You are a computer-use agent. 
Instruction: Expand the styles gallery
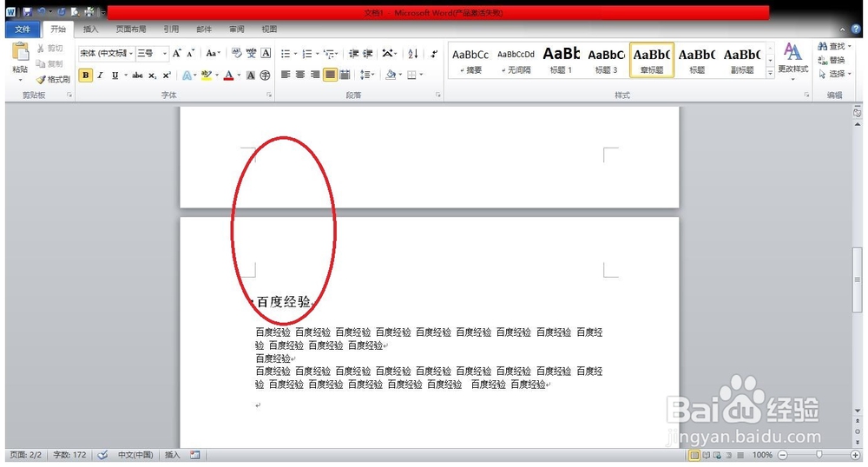[x=770, y=73]
